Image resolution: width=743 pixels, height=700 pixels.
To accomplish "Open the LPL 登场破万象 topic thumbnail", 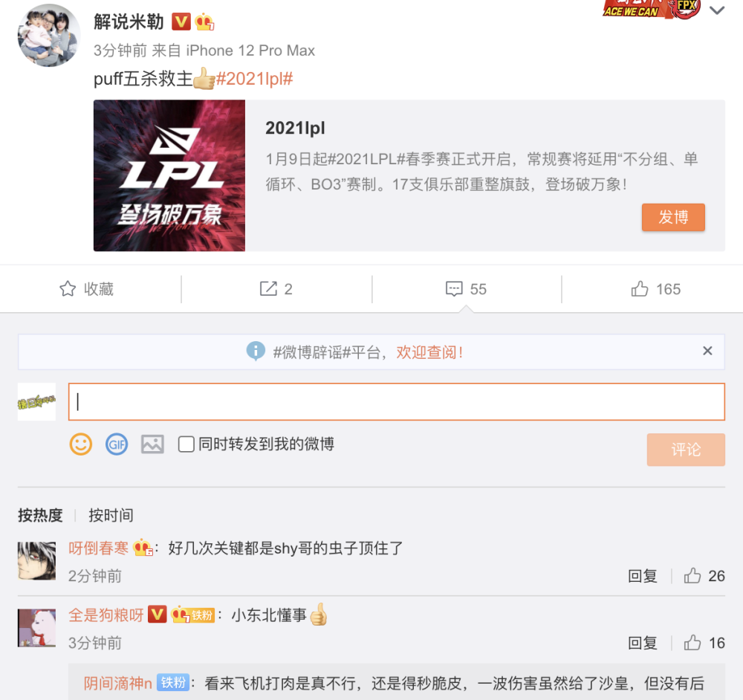I will pos(169,175).
